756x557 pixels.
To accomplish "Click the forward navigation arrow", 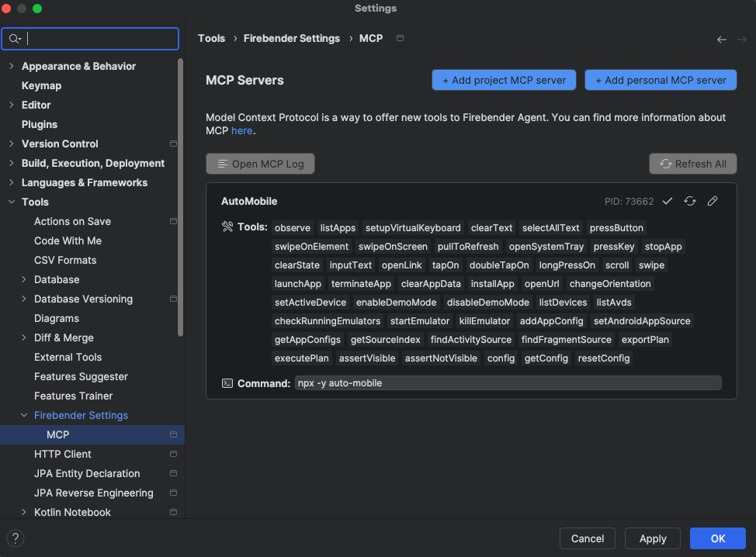I will (x=741, y=40).
